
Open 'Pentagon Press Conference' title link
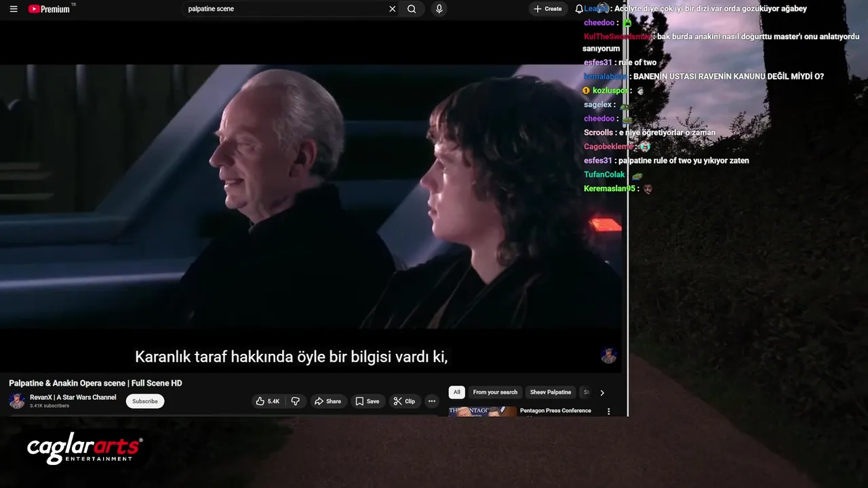pos(555,411)
